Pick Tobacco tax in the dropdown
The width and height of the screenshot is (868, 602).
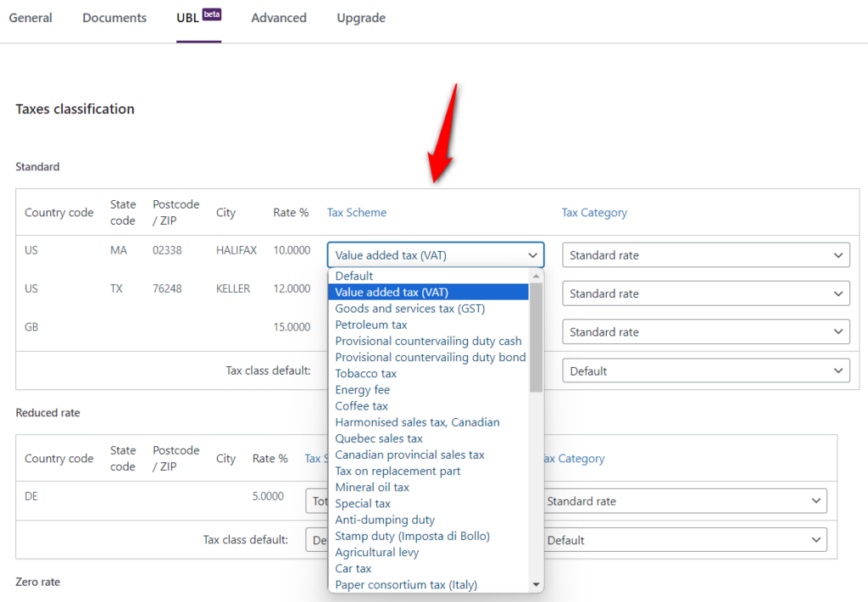pos(365,373)
